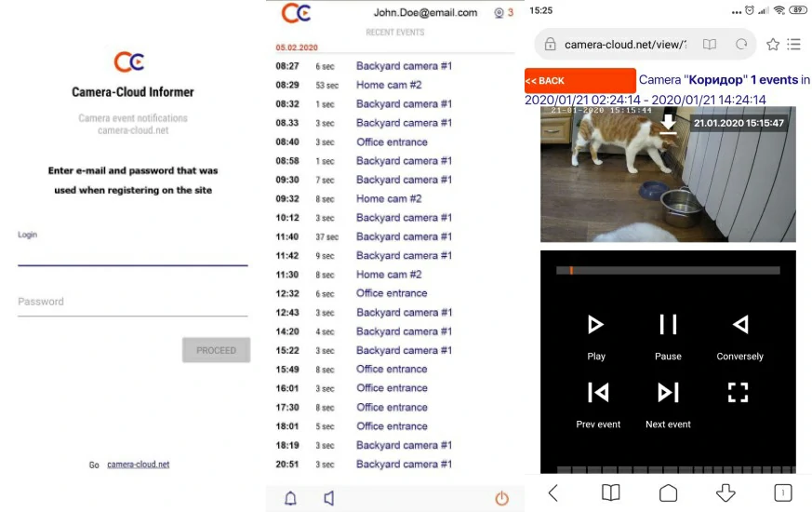Image resolution: width=812 pixels, height=512 pixels.
Task: Open the browser menu list icon
Action: pyautogui.click(x=794, y=44)
